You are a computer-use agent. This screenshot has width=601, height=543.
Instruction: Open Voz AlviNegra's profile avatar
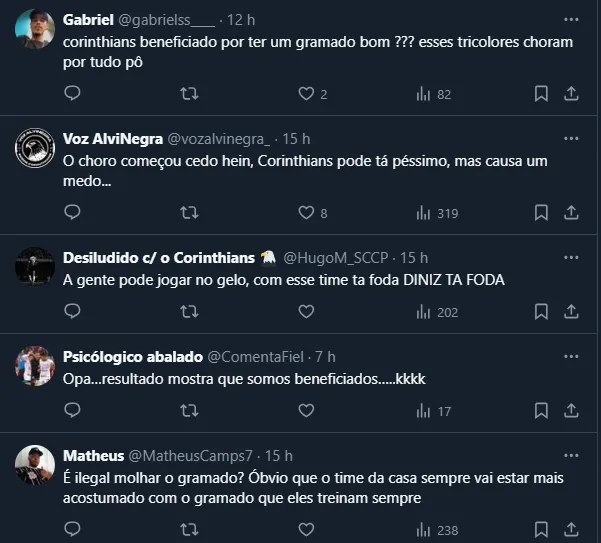tap(34, 148)
